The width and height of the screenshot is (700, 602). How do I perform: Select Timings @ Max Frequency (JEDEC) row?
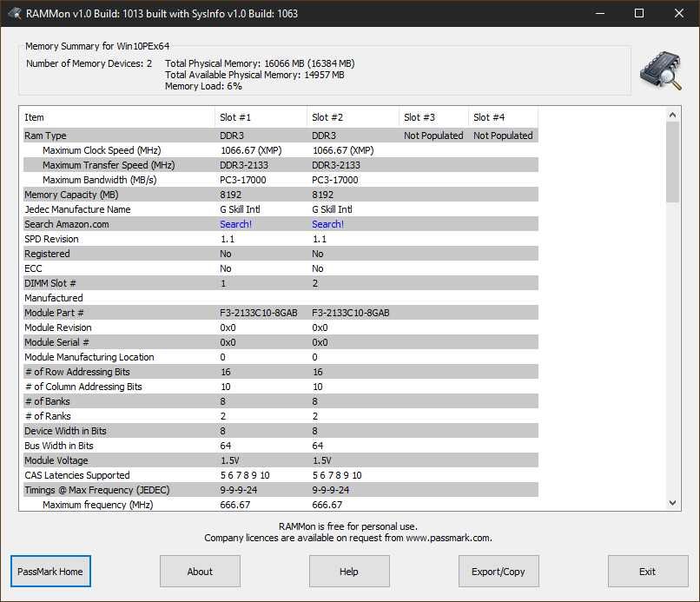click(x=281, y=490)
